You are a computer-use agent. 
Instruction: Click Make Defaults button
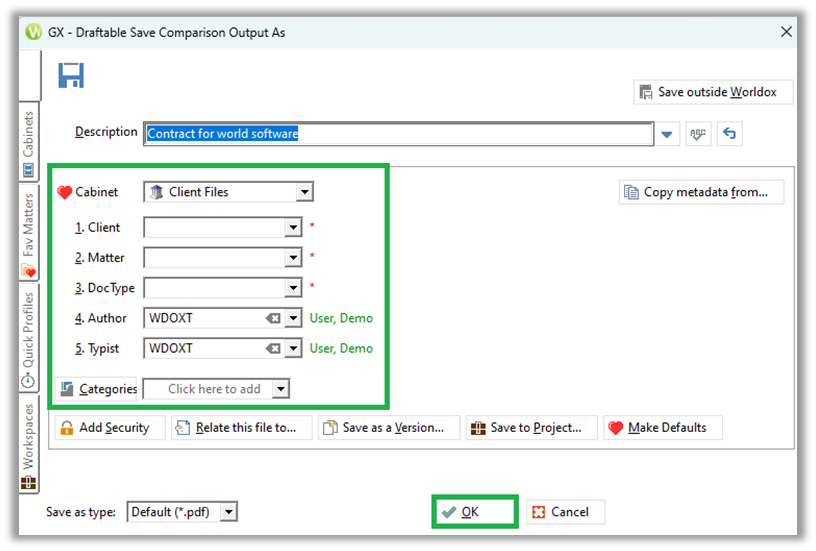coord(662,428)
